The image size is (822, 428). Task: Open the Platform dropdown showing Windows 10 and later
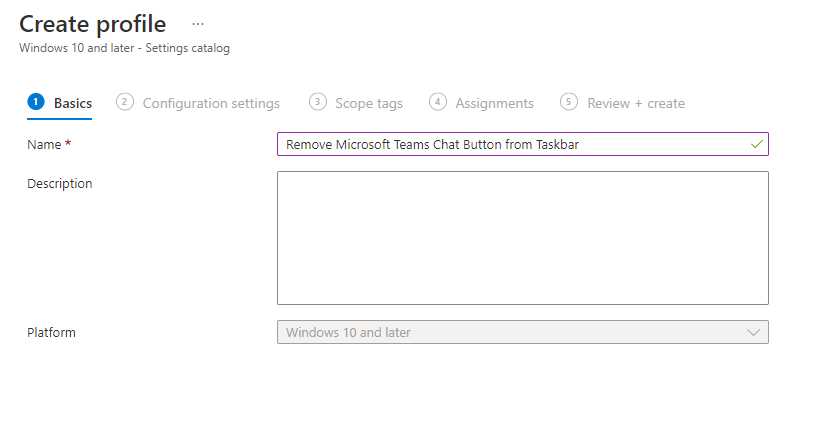click(523, 332)
